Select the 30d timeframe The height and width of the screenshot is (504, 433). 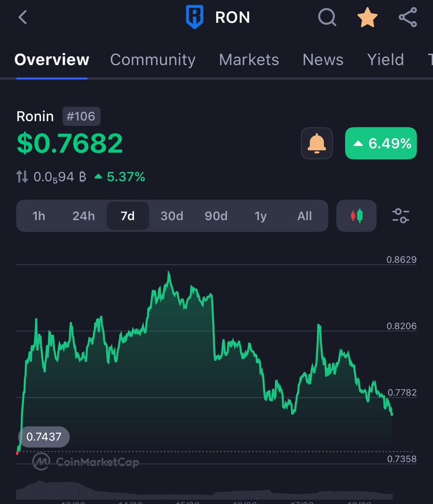[x=172, y=216]
